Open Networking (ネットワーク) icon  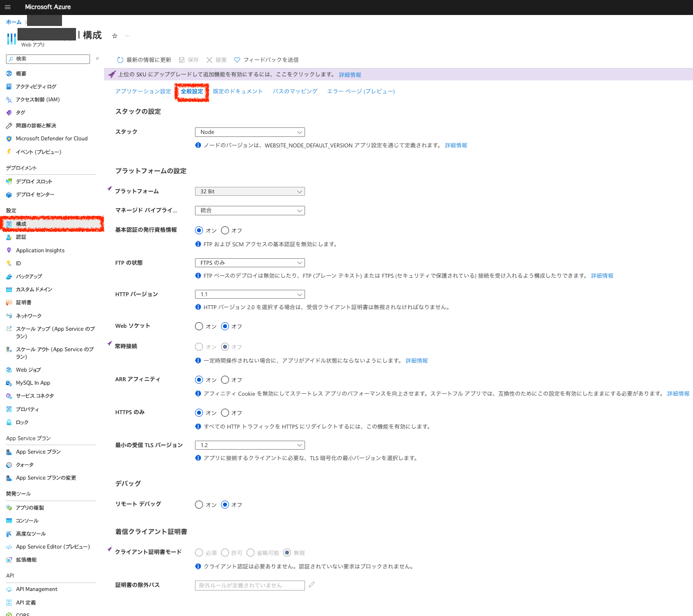9,316
